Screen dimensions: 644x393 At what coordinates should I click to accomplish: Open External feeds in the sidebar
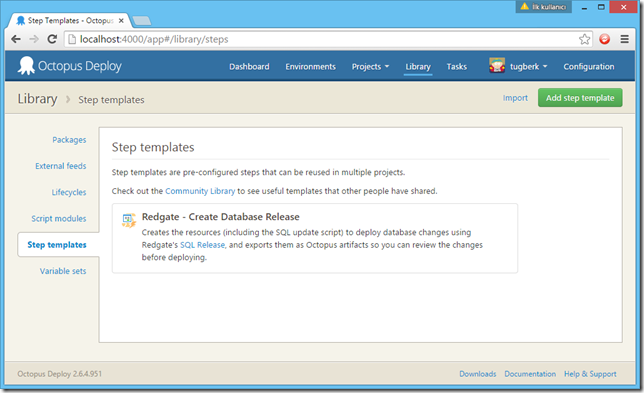pyautogui.click(x=61, y=166)
